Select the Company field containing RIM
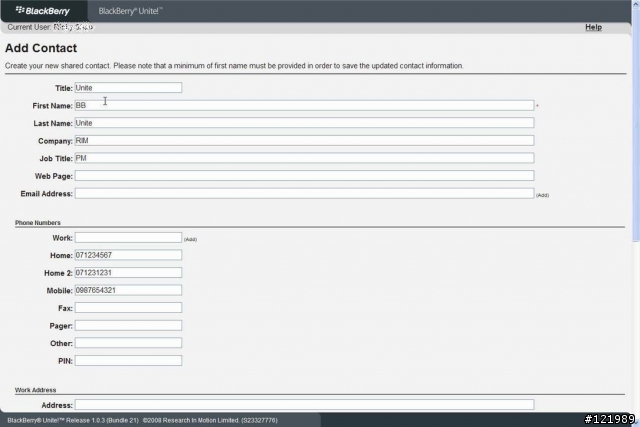Image resolution: width=640 pixels, height=427 pixels. click(304, 140)
